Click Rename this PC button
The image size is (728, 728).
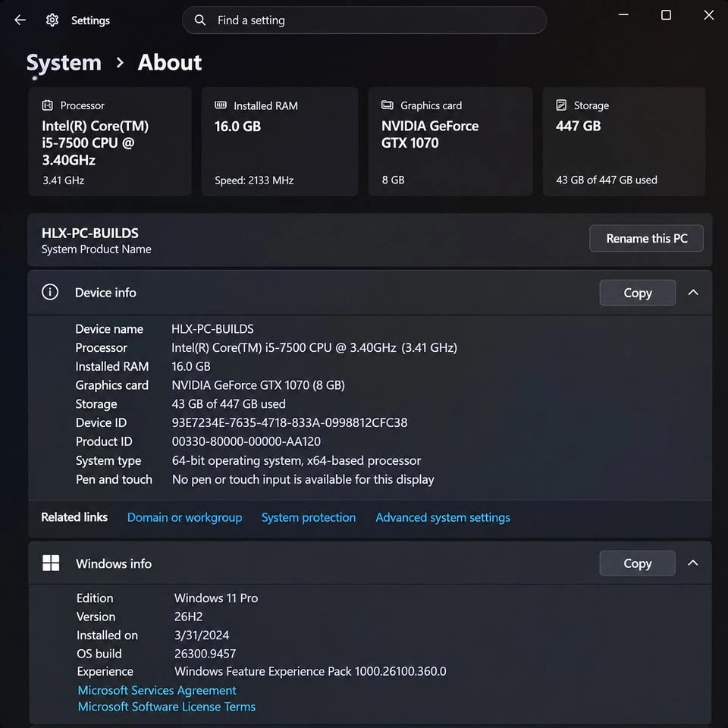(646, 238)
